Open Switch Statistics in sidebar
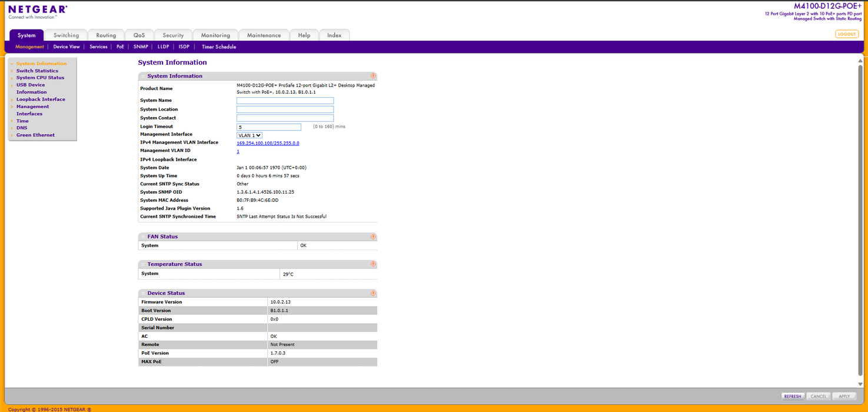This screenshot has width=868, height=412. tap(37, 71)
